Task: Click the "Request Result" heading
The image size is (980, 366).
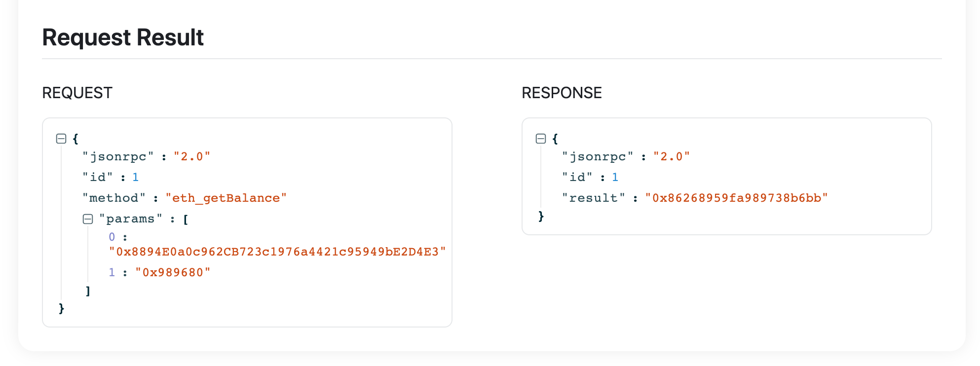Action: click(x=123, y=37)
